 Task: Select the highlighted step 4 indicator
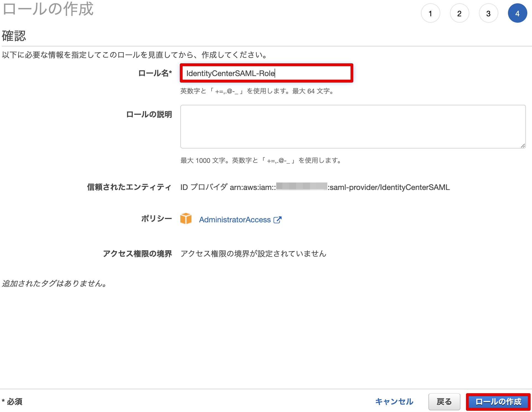tap(517, 13)
